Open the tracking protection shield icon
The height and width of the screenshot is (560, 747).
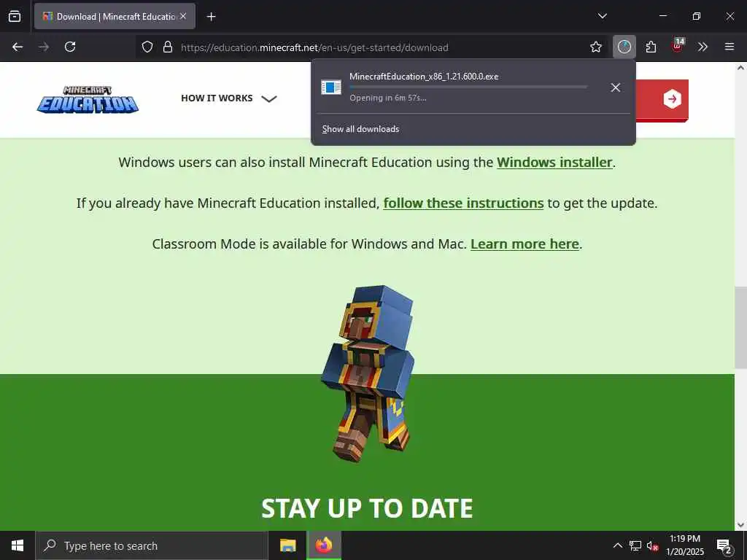[147, 47]
